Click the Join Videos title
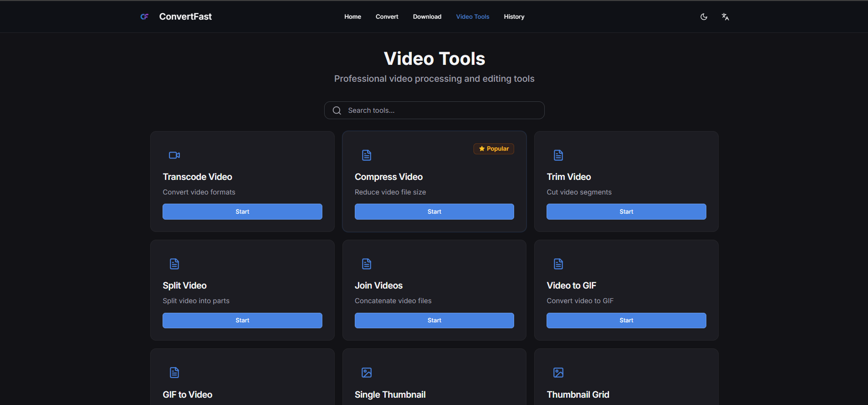Screen dimensions: 868x405 379,286
